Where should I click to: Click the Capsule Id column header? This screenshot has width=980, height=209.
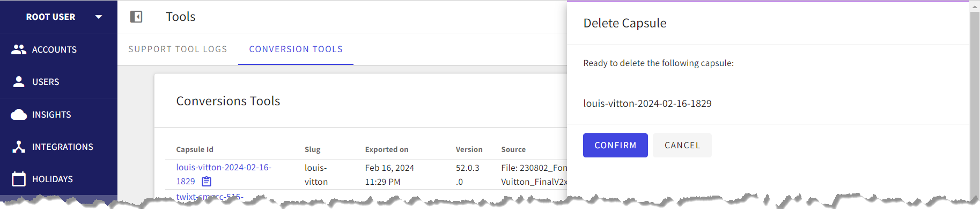click(x=195, y=149)
